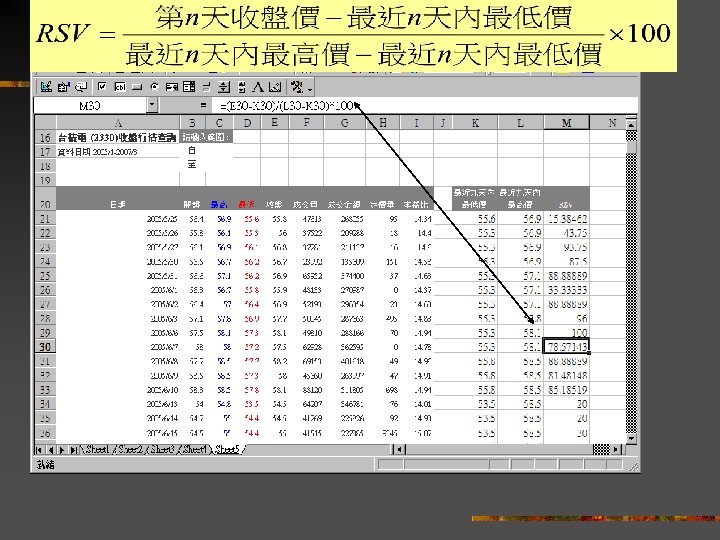
Task: Select the Combo Box control tool
Action: click(x=189, y=87)
